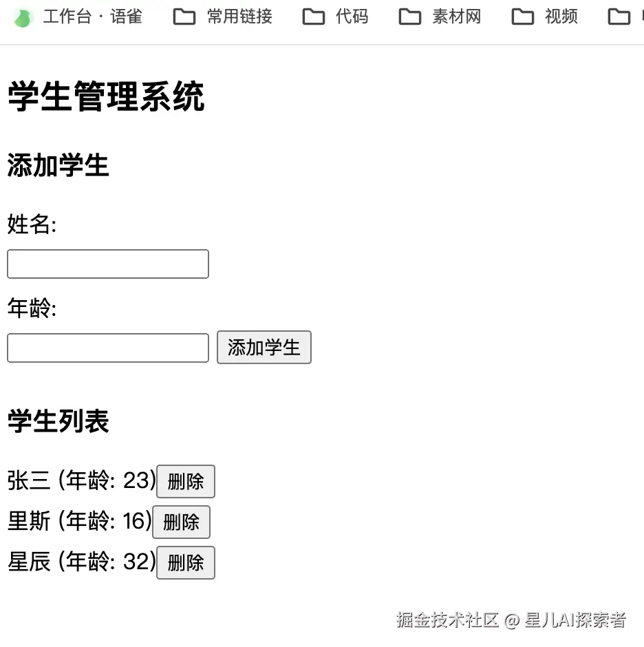Open the 常用链接 bookmark folder icon
Viewport: 644px width, 647px height.
(184, 16)
